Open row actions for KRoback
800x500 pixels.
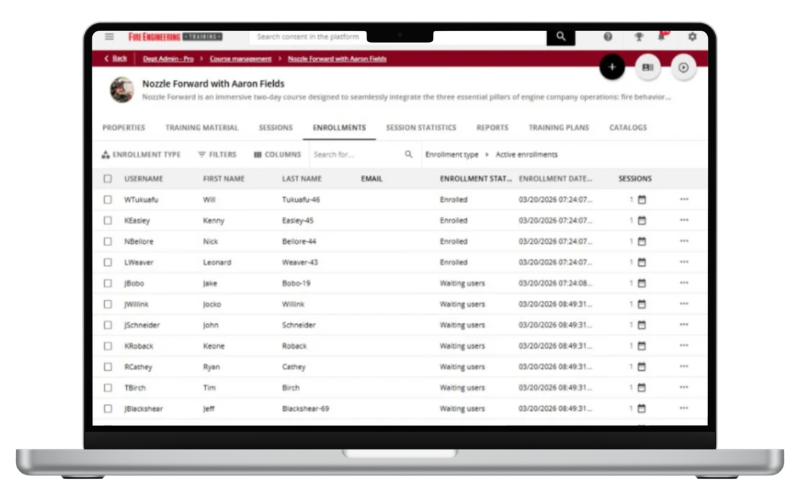pyautogui.click(x=684, y=346)
